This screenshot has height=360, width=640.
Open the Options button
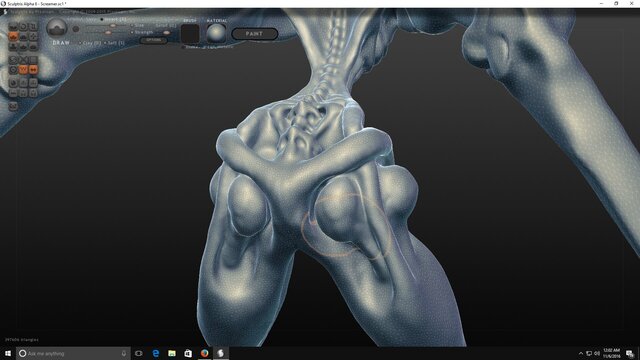pos(153,40)
